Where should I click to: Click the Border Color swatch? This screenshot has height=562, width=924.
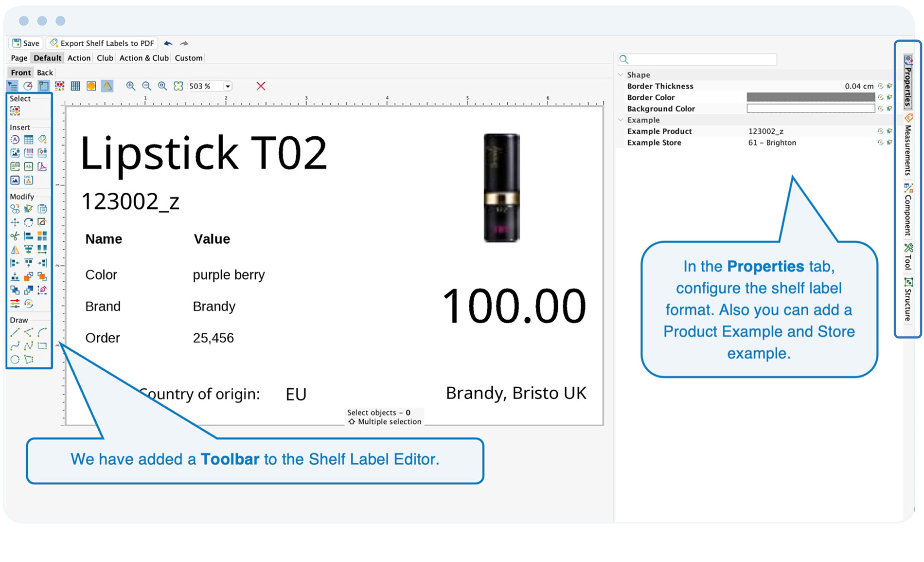811,97
